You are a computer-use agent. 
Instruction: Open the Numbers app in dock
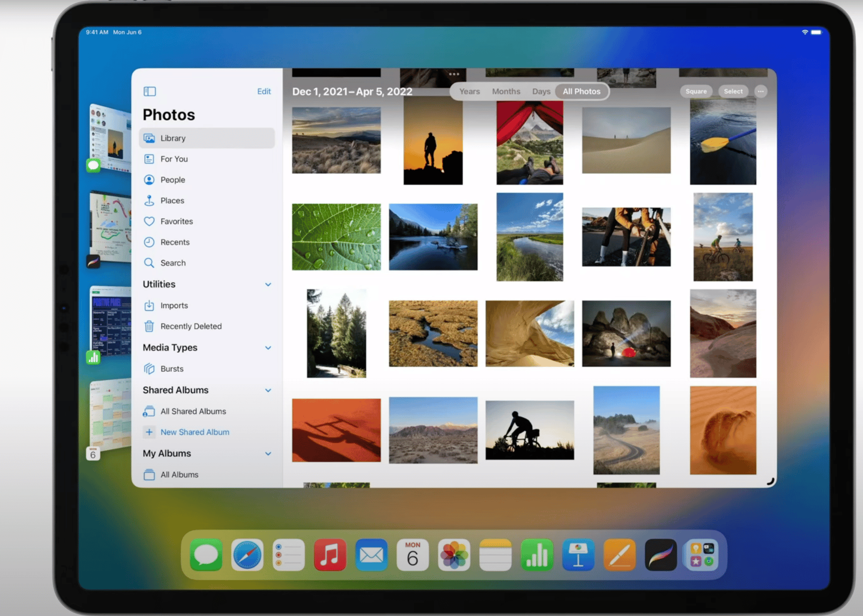point(537,555)
